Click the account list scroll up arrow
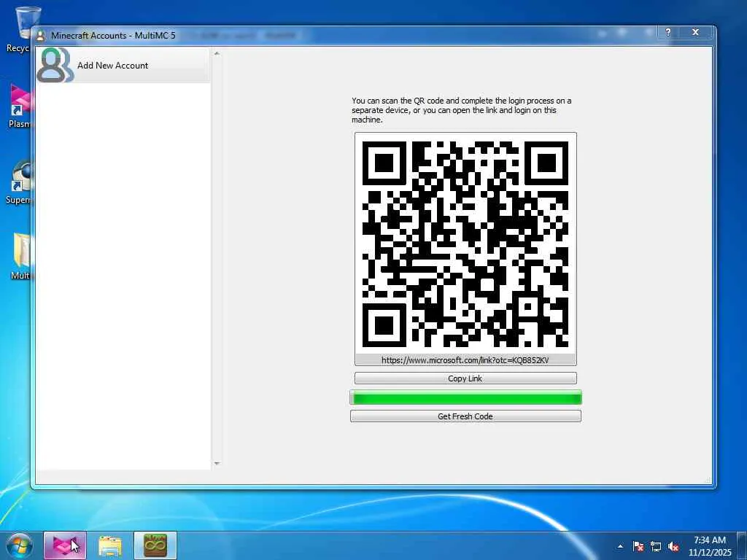Screen dimensions: 747x560 217,53
